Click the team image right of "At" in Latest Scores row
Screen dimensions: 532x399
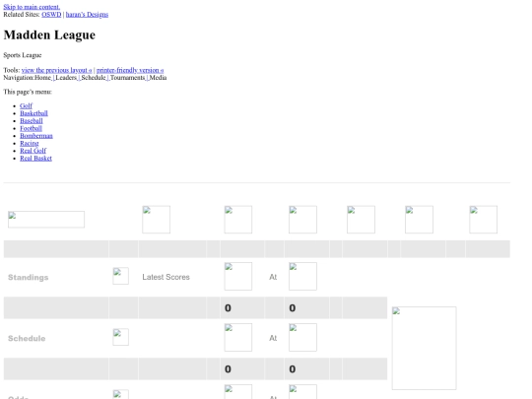pos(303,276)
